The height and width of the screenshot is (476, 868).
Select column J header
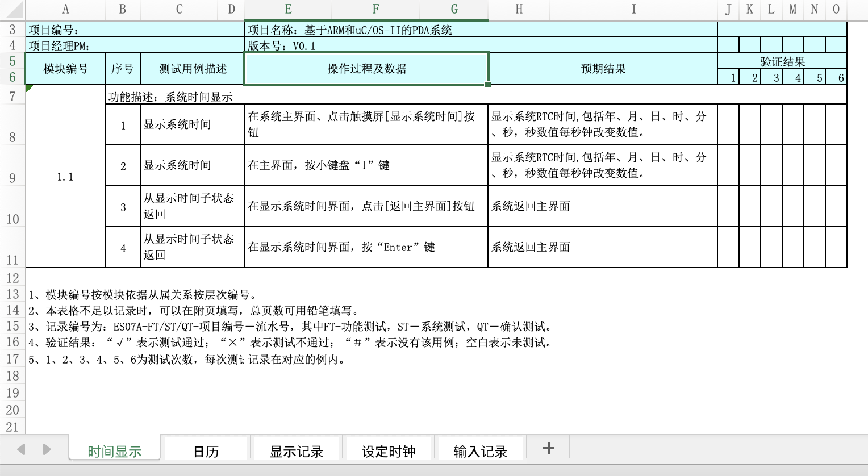[x=728, y=9]
